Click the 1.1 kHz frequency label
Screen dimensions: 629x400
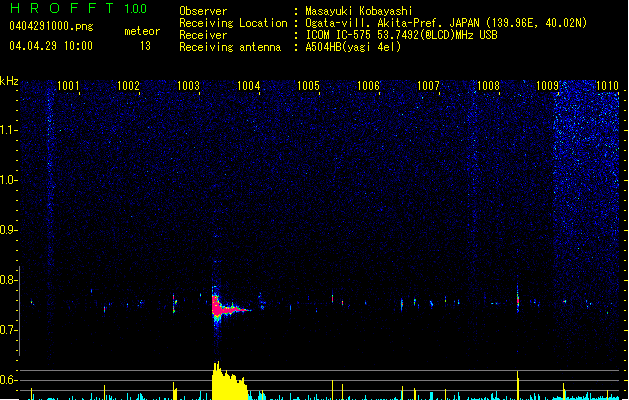click(x=9, y=130)
